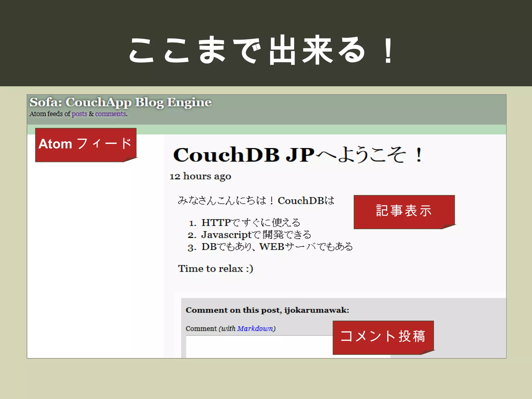
Task: Click the Sofa: CouchApp Blog Engine title
Action: (x=121, y=103)
